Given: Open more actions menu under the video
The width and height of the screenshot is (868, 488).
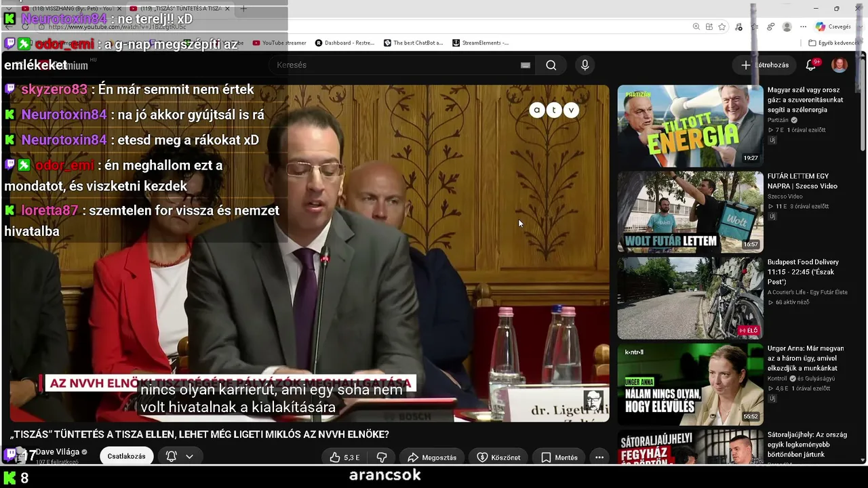Looking at the screenshot, I should pos(599,457).
